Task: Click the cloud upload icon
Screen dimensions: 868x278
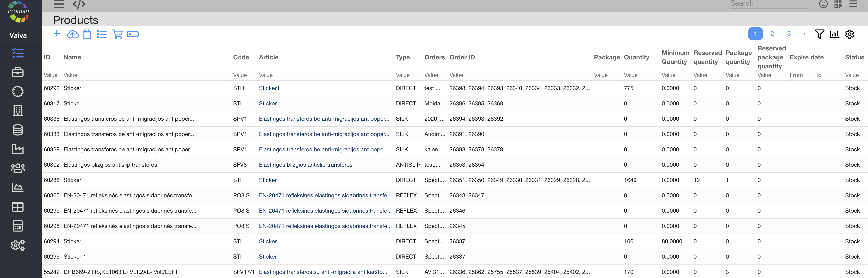Action: tap(73, 34)
